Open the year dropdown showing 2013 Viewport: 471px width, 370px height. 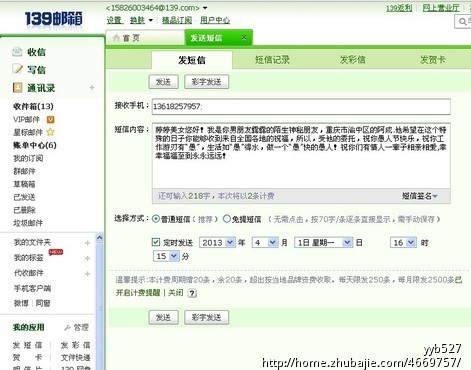point(218,242)
